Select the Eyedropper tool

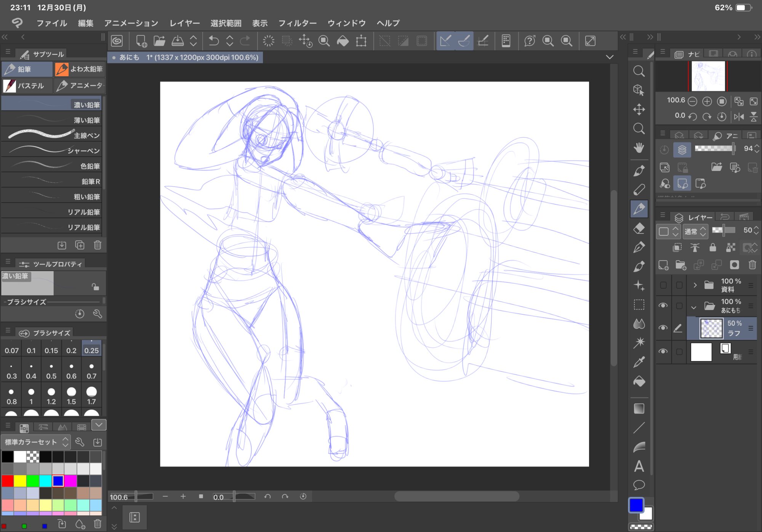tap(639, 362)
